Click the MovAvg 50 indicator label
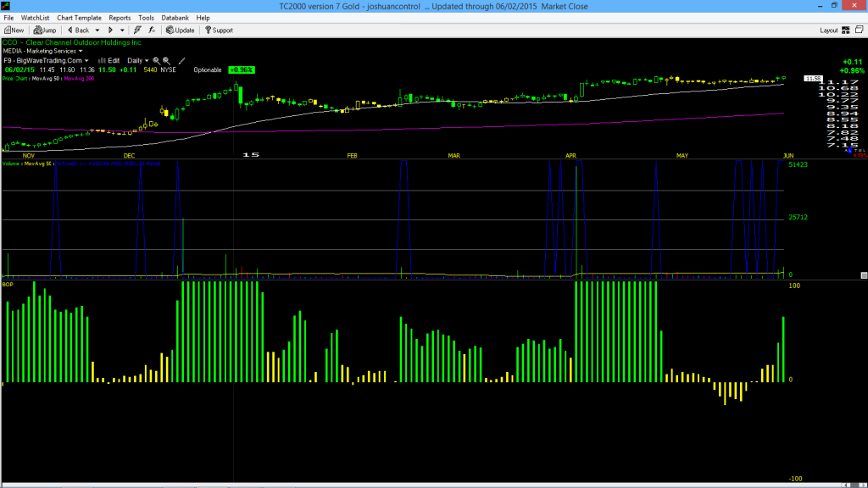Image resolution: width=868 pixels, height=488 pixels. [46, 79]
